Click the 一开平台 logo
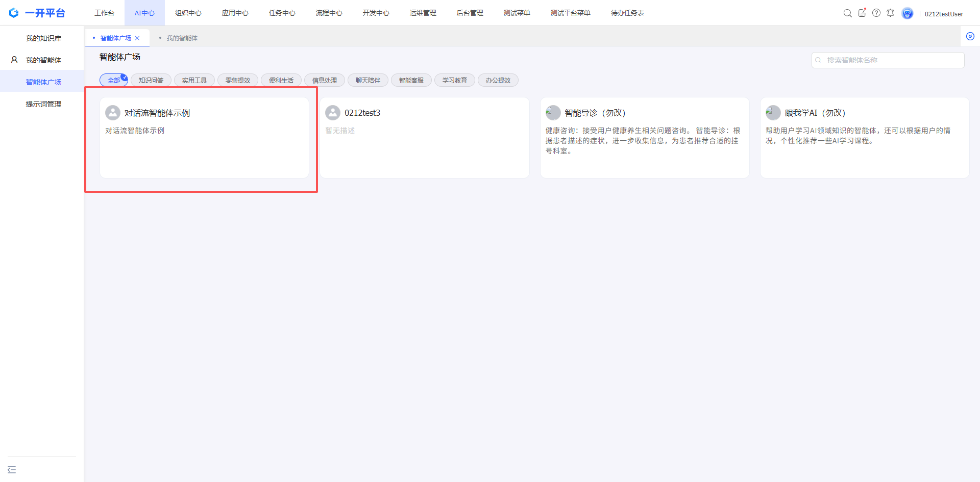Viewport: 980px width, 482px height. coord(37,13)
